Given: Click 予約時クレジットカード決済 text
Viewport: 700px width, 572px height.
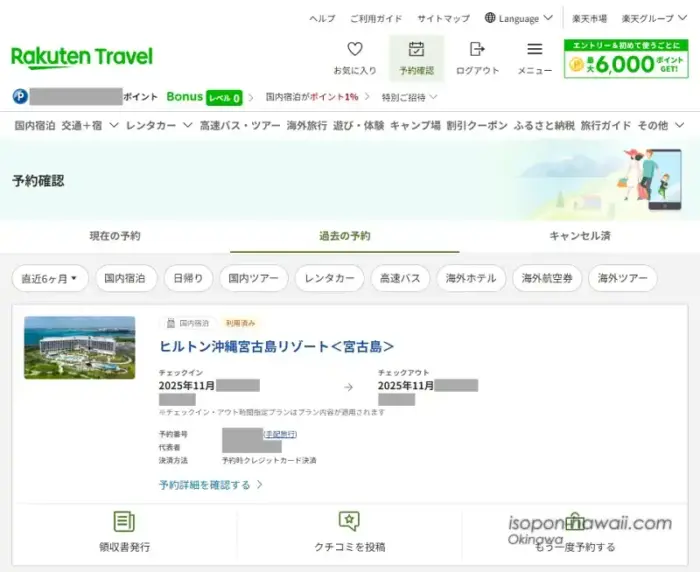Looking at the screenshot, I should pyautogui.click(x=269, y=460).
